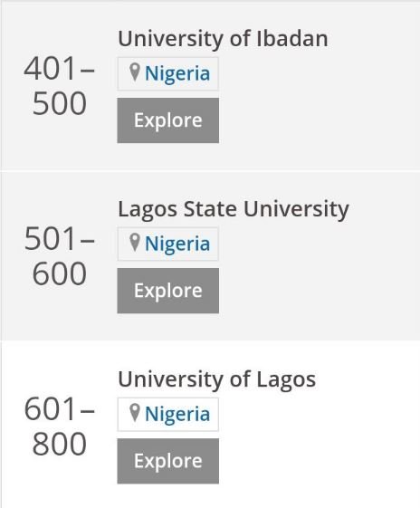Follow the Nigeria link under Lagos State University
The image size is (420, 508).
[x=177, y=244]
